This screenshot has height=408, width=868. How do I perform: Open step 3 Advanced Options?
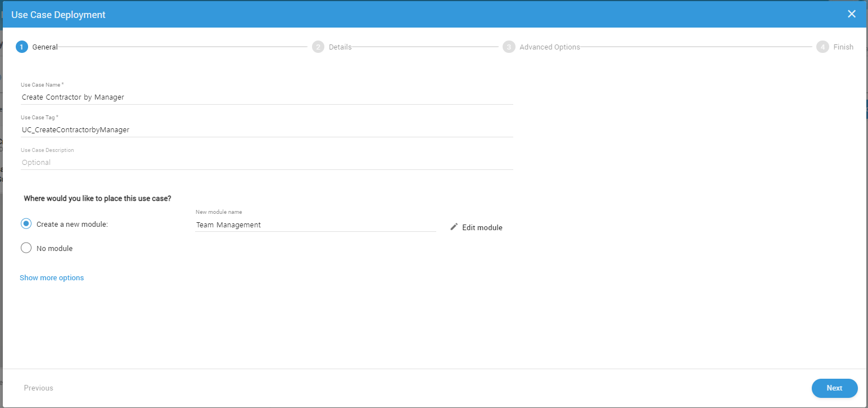pos(542,47)
